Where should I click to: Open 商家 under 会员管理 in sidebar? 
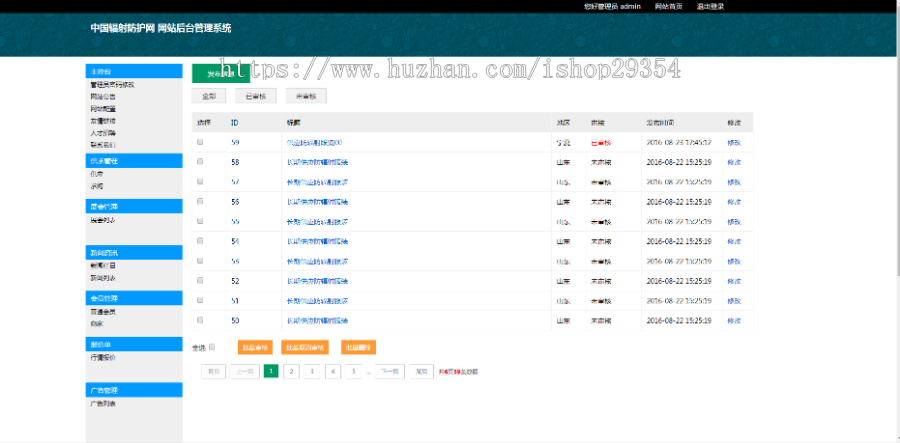pyautogui.click(x=96, y=324)
